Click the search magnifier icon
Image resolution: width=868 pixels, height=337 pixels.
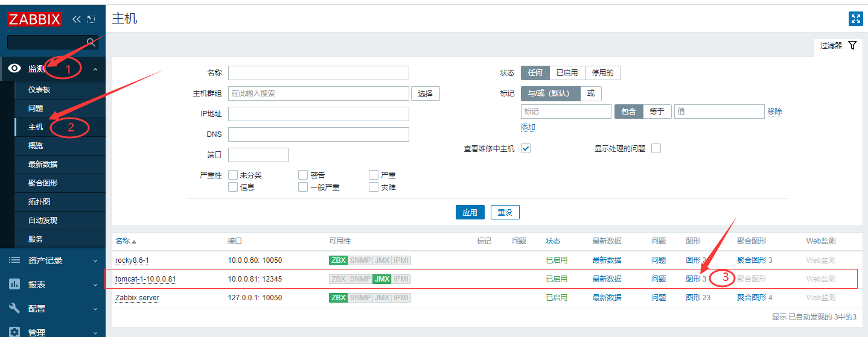tap(91, 42)
